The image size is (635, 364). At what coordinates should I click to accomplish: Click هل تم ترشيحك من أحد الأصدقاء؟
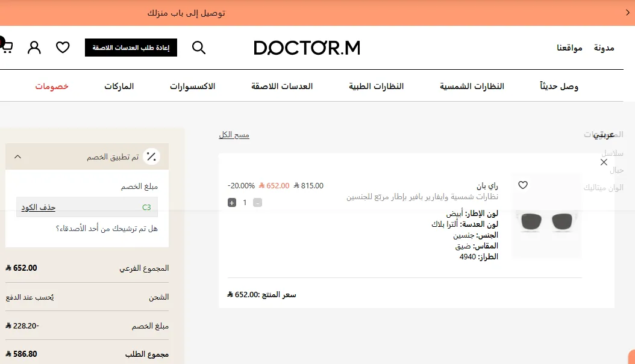(x=107, y=229)
